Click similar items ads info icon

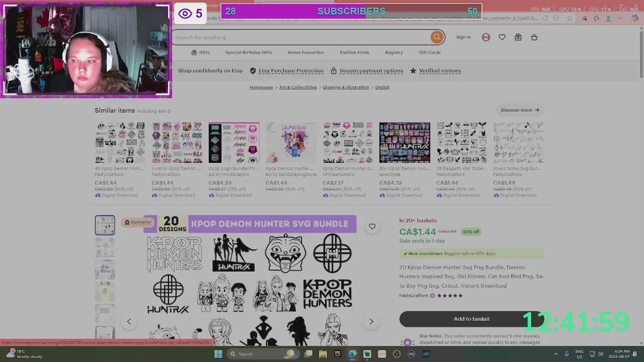[169, 111]
